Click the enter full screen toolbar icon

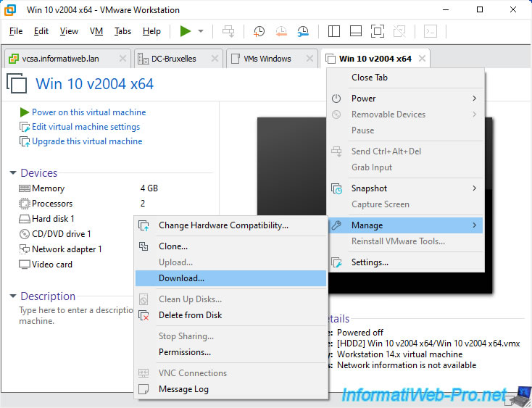tap(377, 31)
